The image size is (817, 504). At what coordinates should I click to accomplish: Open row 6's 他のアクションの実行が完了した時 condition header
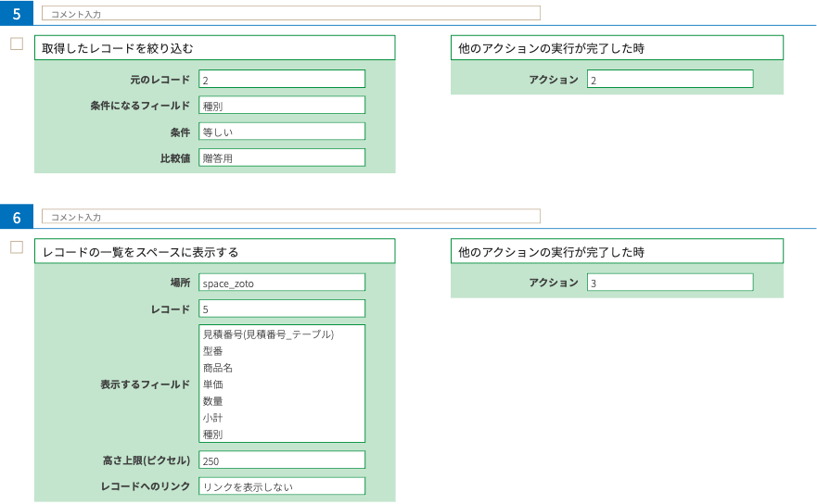(x=617, y=251)
